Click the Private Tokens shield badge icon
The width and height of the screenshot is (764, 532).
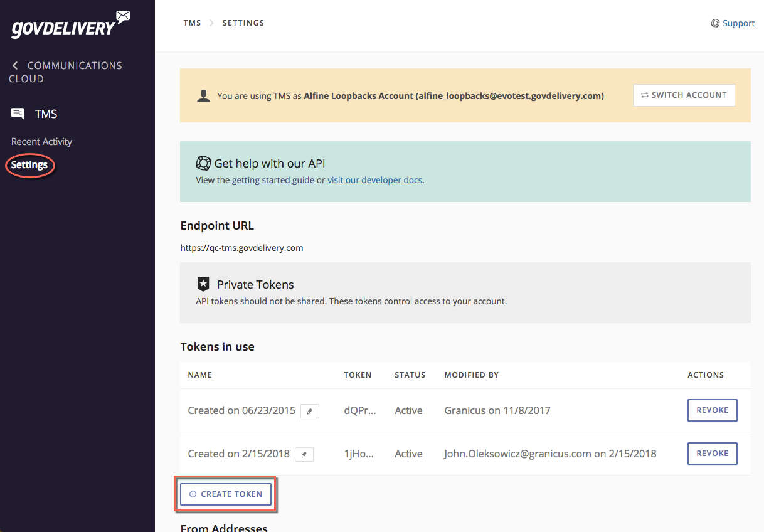pos(203,284)
